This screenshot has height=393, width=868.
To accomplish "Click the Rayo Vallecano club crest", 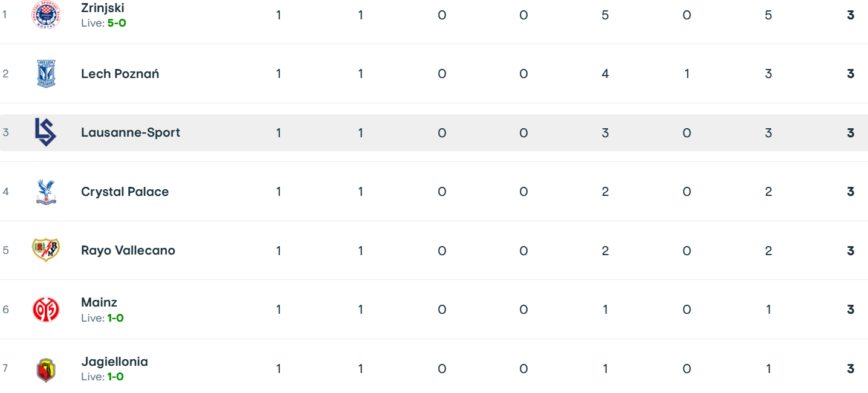I will [x=46, y=250].
